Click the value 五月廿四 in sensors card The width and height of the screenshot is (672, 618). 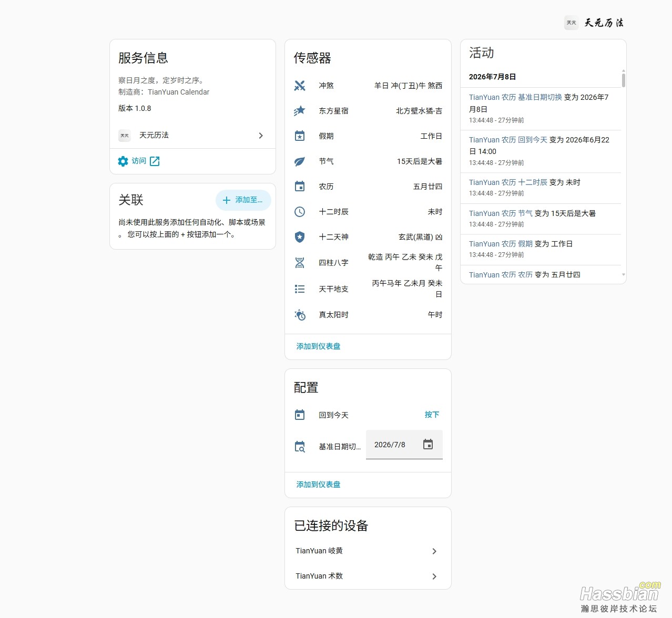click(427, 187)
